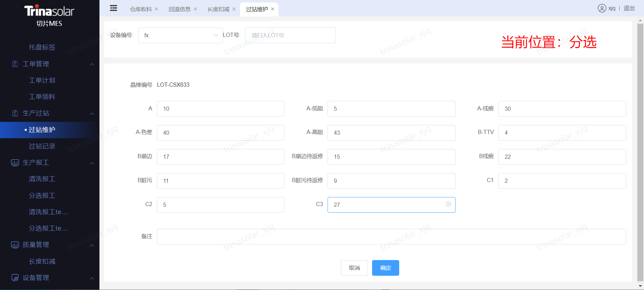This screenshot has width=644, height=290.
Task: Open 托盘标签 in the sidebar
Action: click(42, 47)
